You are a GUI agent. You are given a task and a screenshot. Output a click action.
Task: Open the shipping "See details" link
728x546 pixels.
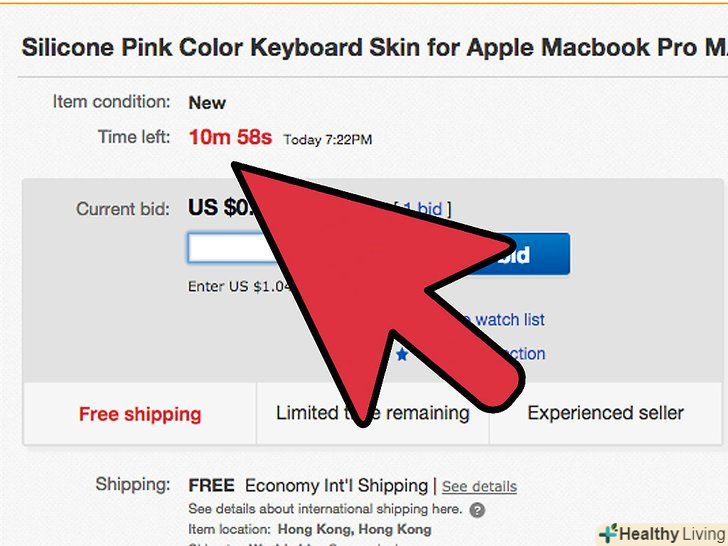pos(479,487)
